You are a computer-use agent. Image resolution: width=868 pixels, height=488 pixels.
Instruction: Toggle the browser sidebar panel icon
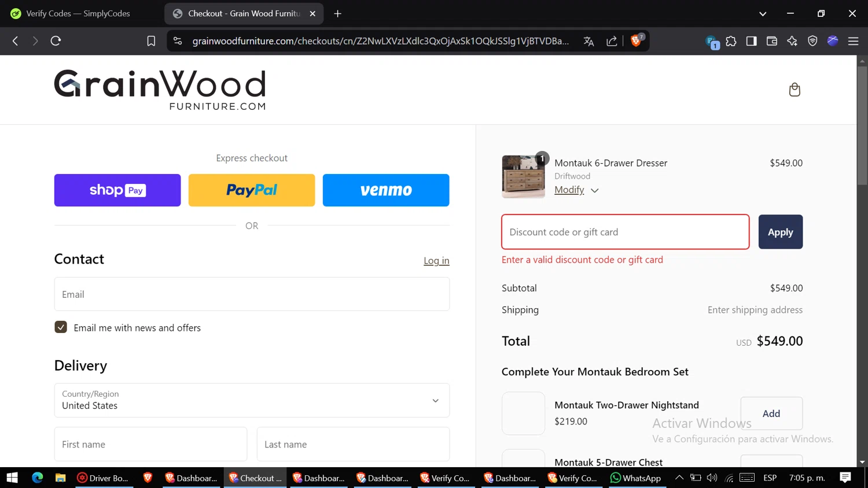pos(752,41)
